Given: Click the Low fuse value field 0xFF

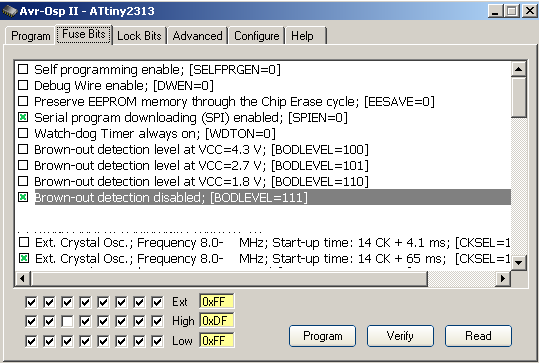Looking at the screenshot, I should [x=217, y=340].
